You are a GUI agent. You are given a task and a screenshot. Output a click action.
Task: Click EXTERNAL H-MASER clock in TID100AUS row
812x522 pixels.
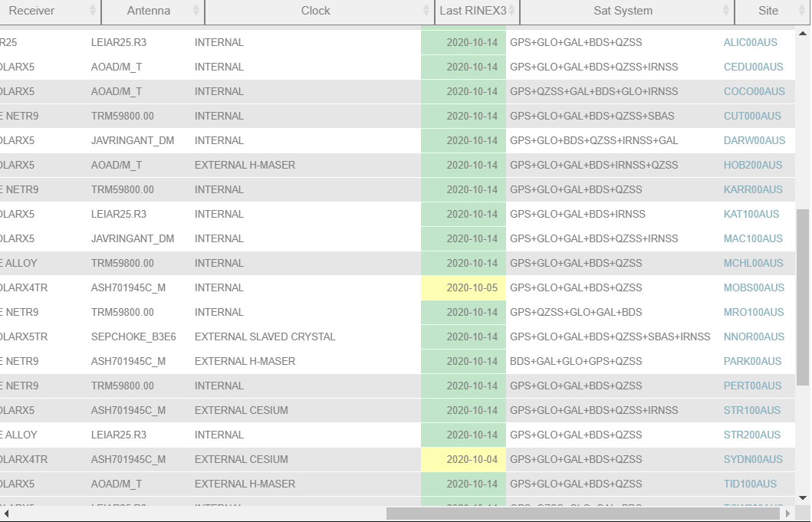(x=245, y=484)
